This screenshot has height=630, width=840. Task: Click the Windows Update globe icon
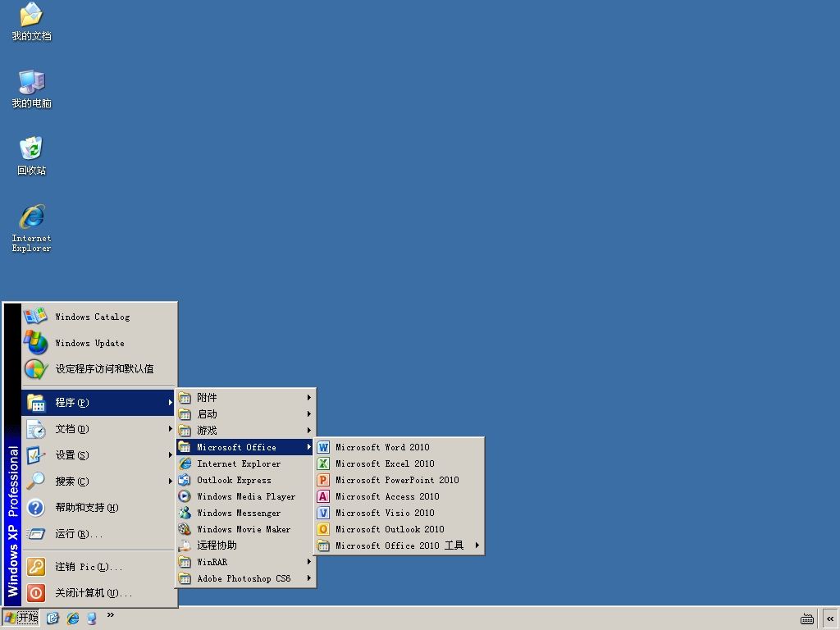click(x=35, y=342)
